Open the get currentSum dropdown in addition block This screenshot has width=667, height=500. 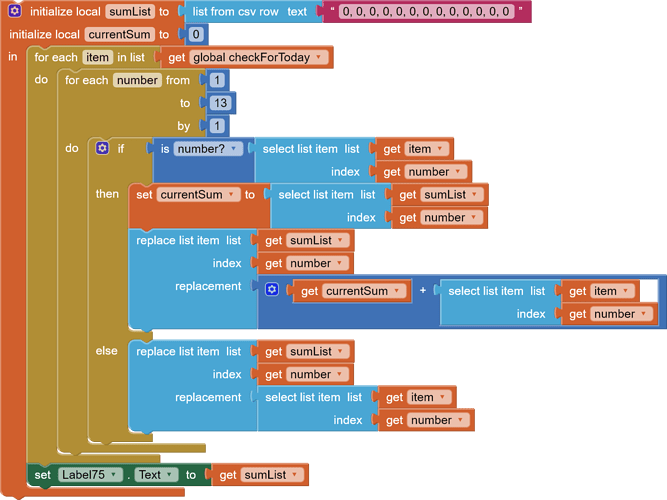click(397, 291)
